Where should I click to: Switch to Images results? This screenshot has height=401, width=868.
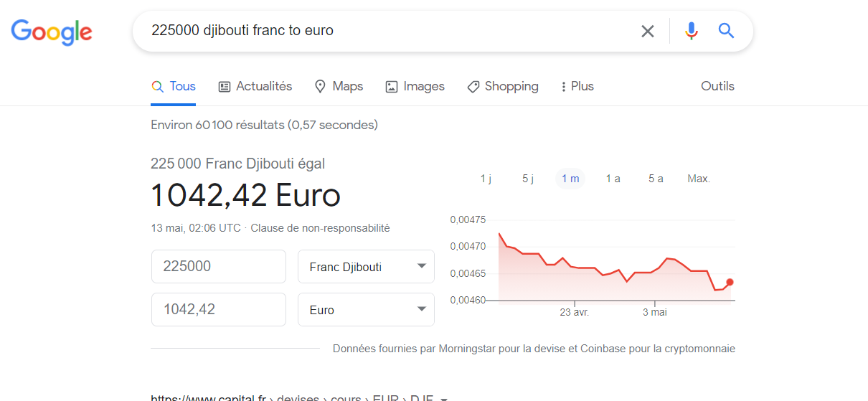tap(415, 86)
